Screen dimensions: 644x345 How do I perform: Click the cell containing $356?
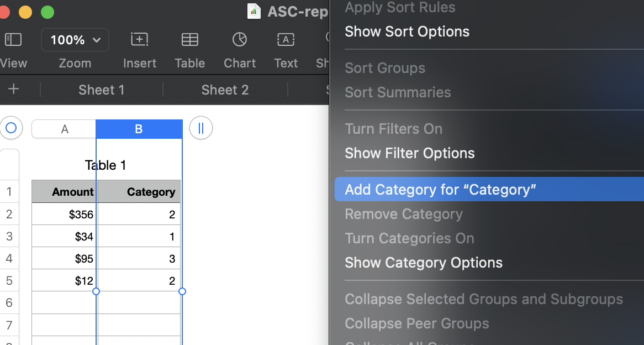point(64,215)
